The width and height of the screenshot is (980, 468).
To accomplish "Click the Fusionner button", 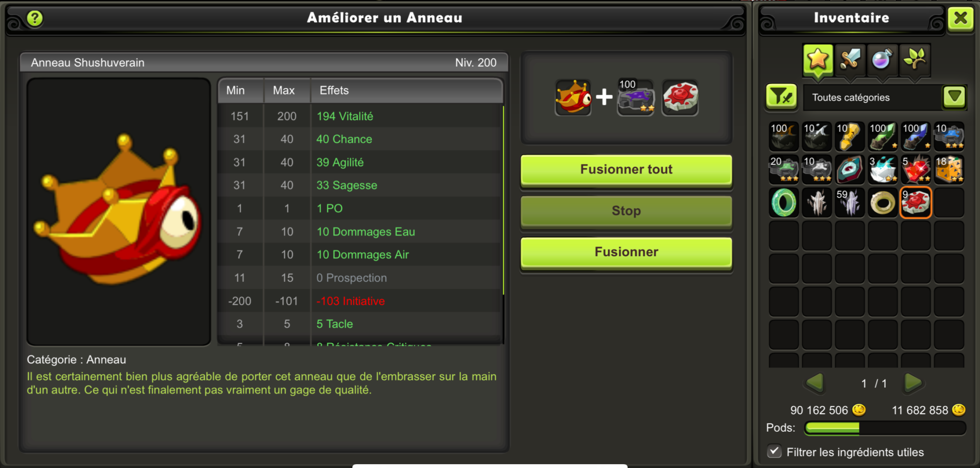I will 626,252.
